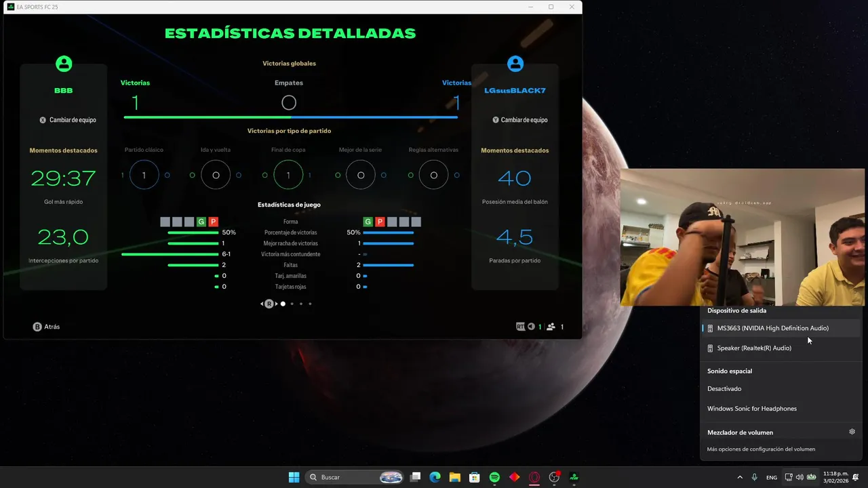This screenshot has height=488, width=868.
Task: Click the 4,5 Paradas por partido value
Action: tap(515, 237)
